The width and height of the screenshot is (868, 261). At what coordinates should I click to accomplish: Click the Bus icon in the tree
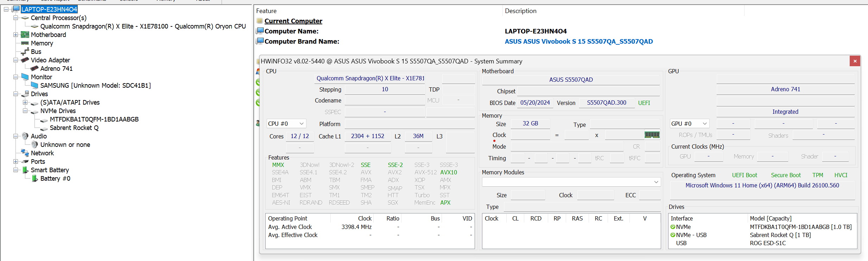click(x=25, y=51)
